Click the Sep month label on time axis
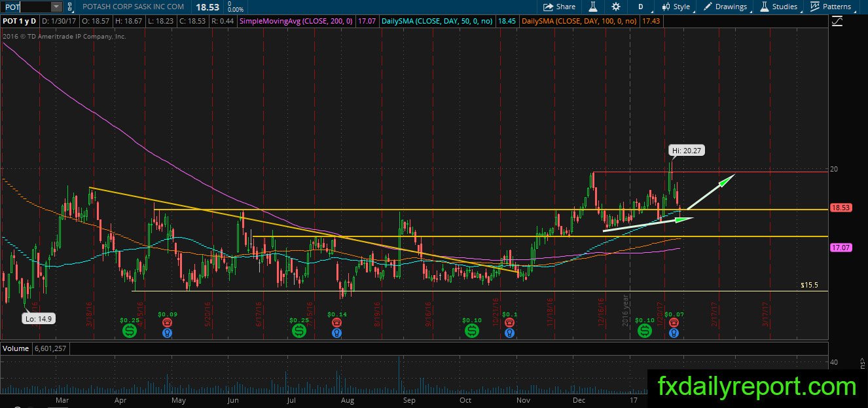 click(x=409, y=399)
